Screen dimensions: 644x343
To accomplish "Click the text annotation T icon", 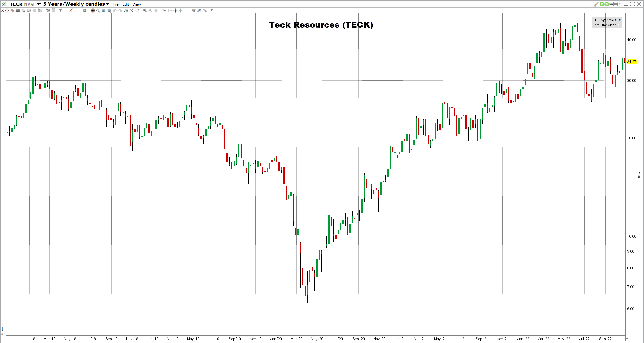I will point(104,10).
